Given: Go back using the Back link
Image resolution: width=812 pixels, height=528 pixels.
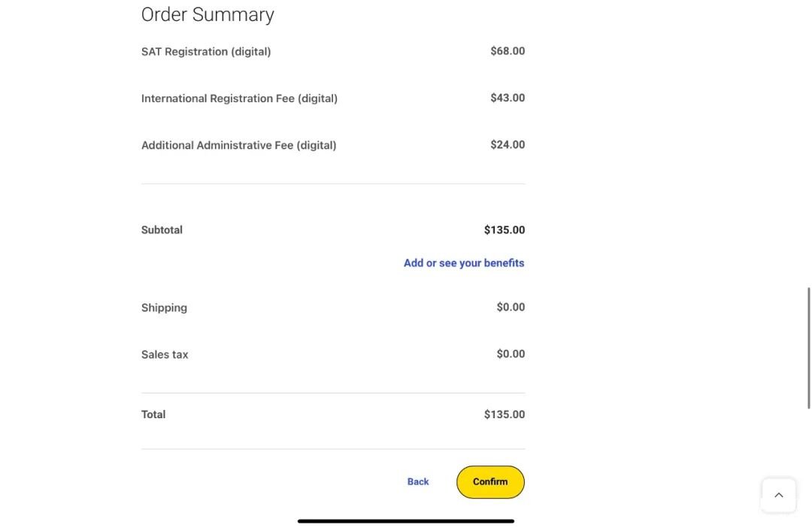Looking at the screenshot, I should (418, 482).
